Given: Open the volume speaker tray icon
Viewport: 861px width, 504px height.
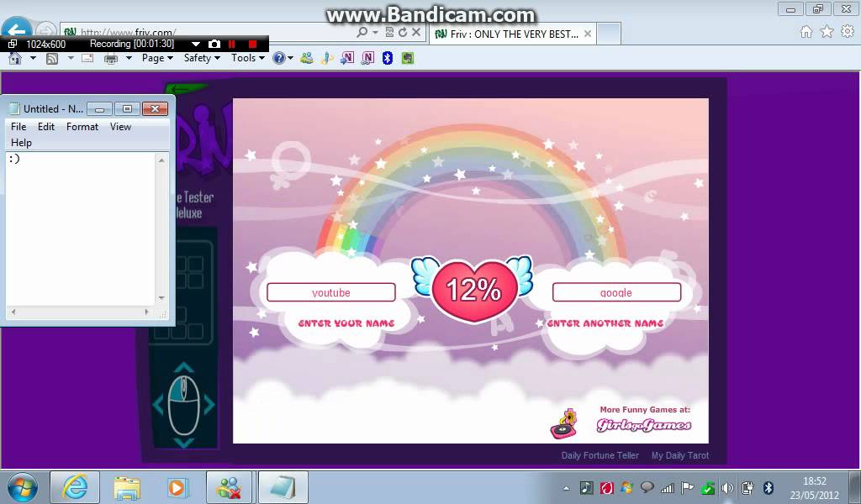Looking at the screenshot, I should coord(727,487).
